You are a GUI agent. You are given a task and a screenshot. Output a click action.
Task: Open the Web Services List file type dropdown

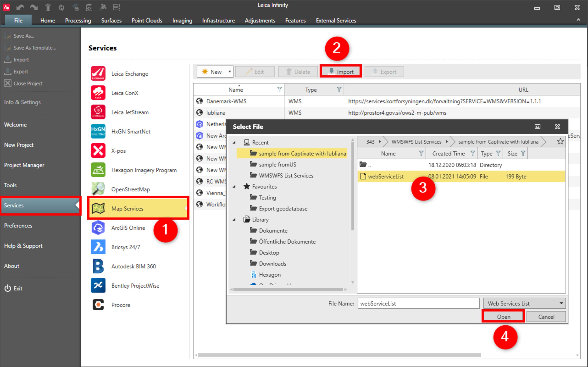click(524, 303)
